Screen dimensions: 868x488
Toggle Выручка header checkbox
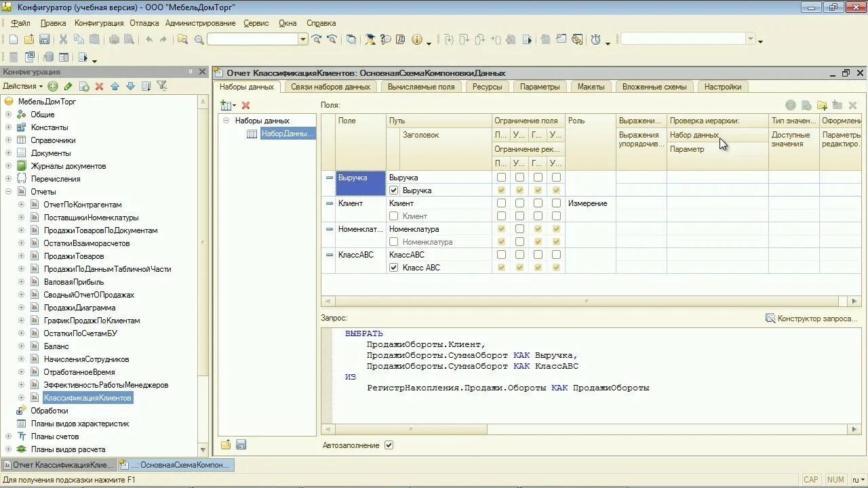pyautogui.click(x=394, y=190)
